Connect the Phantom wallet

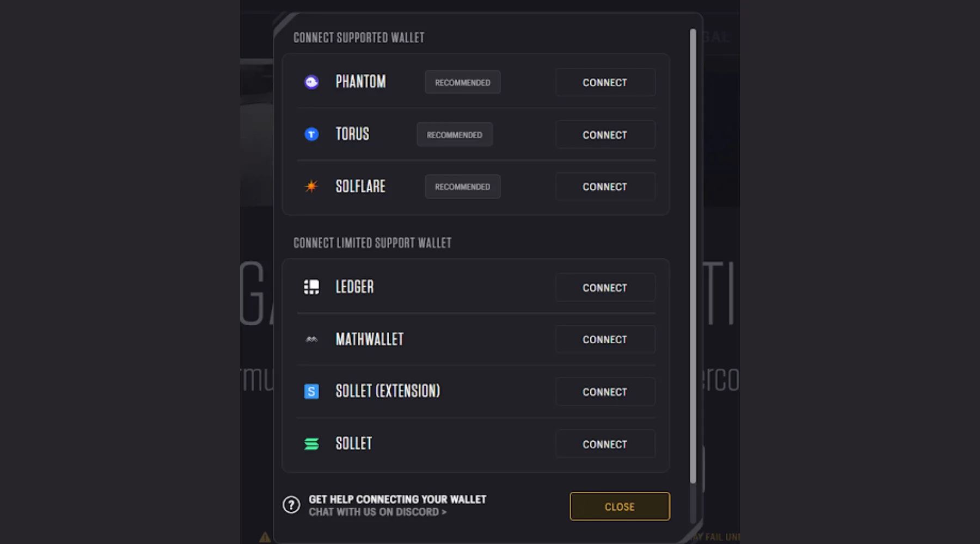(x=605, y=83)
